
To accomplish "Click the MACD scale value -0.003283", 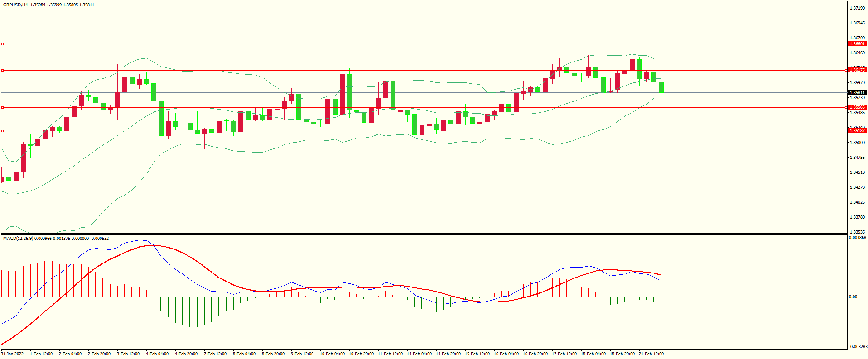I will 858,347.
